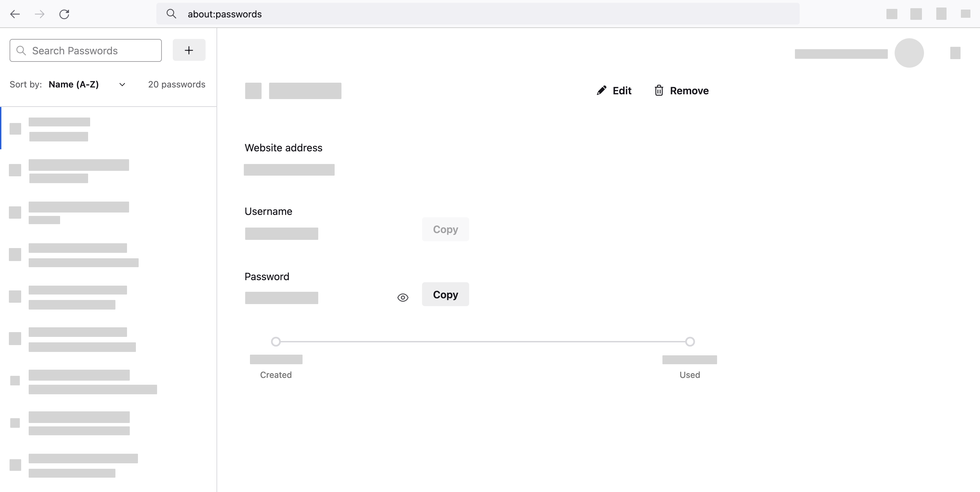Click the Remove trash icon to delete entry
The image size is (980, 492).
[658, 90]
